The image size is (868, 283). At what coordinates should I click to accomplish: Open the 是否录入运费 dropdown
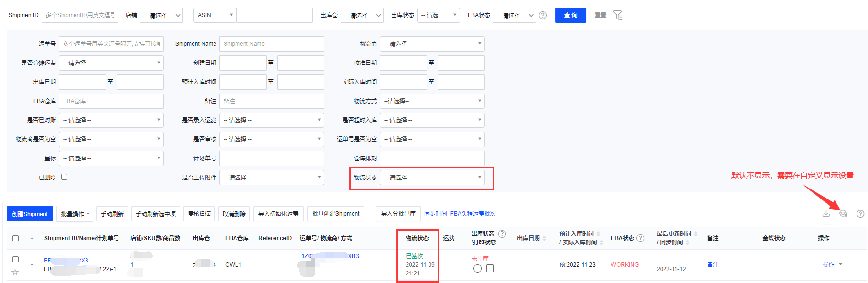click(271, 120)
